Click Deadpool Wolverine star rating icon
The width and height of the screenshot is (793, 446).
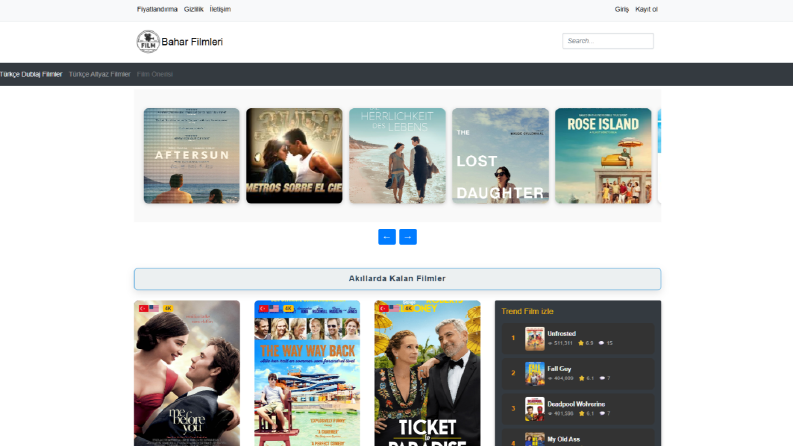coord(582,414)
